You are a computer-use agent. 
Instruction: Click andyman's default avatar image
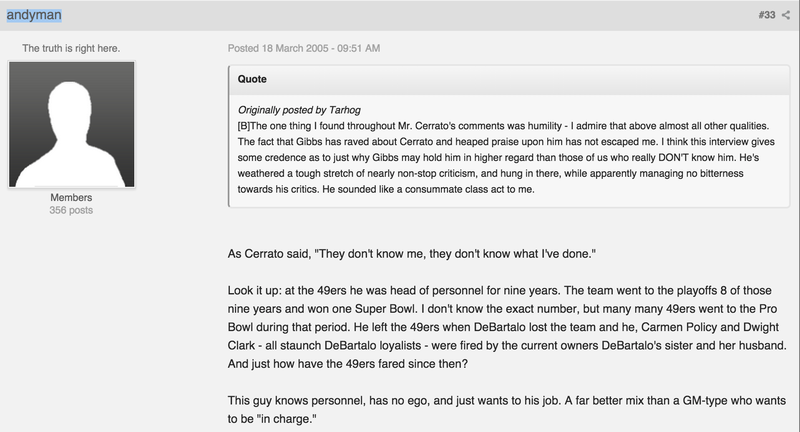pyautogui.click(x=71, y=124)
